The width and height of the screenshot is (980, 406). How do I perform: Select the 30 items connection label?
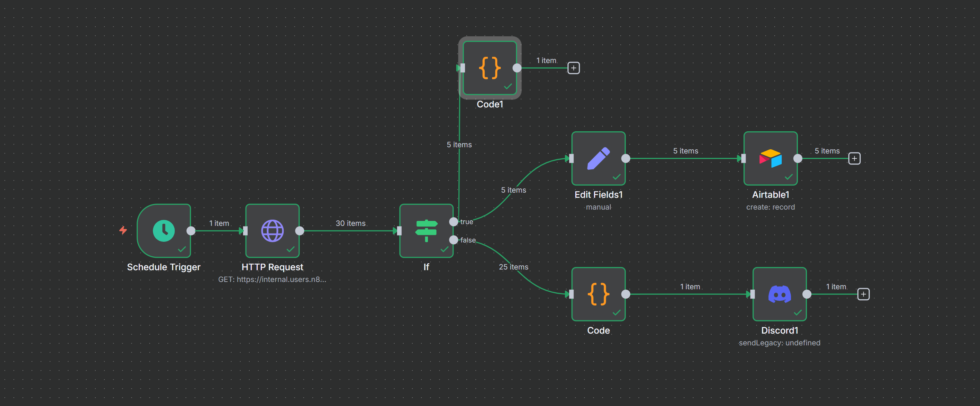[350, 223]
